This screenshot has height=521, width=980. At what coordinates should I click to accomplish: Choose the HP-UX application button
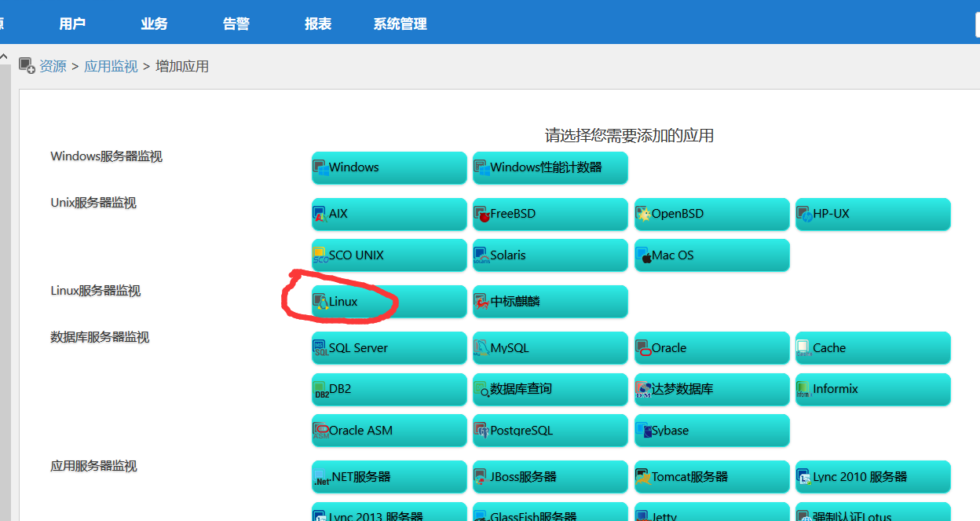(x=873, y=214)
